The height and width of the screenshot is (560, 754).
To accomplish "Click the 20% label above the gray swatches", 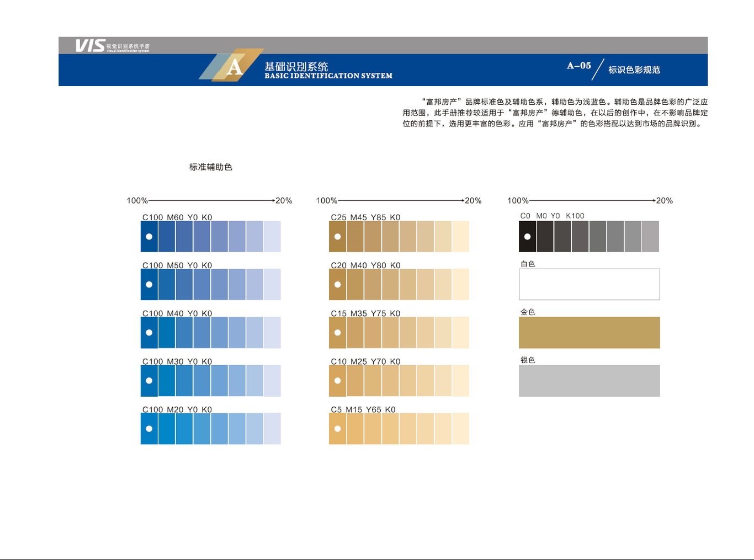I will coord(665,200).
